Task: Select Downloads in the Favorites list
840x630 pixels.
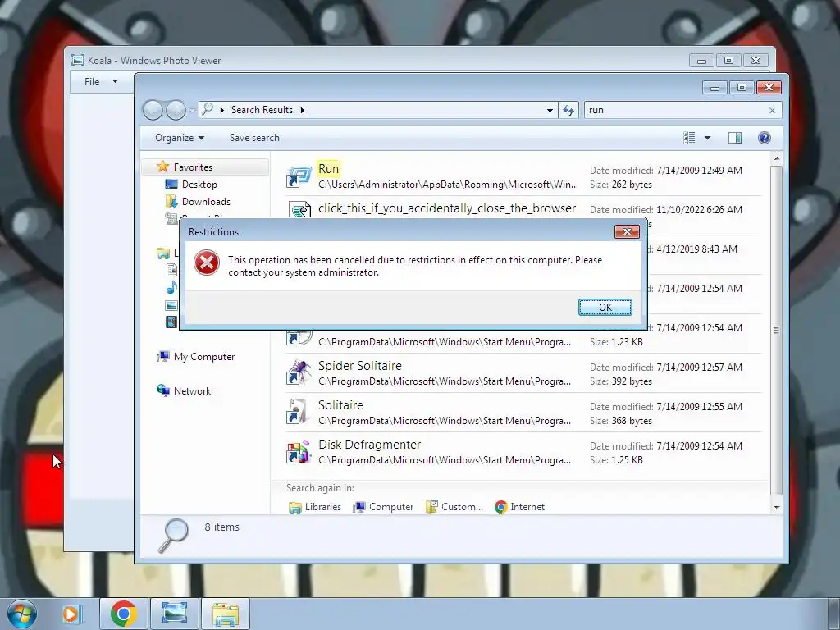Action: (206, 202)
